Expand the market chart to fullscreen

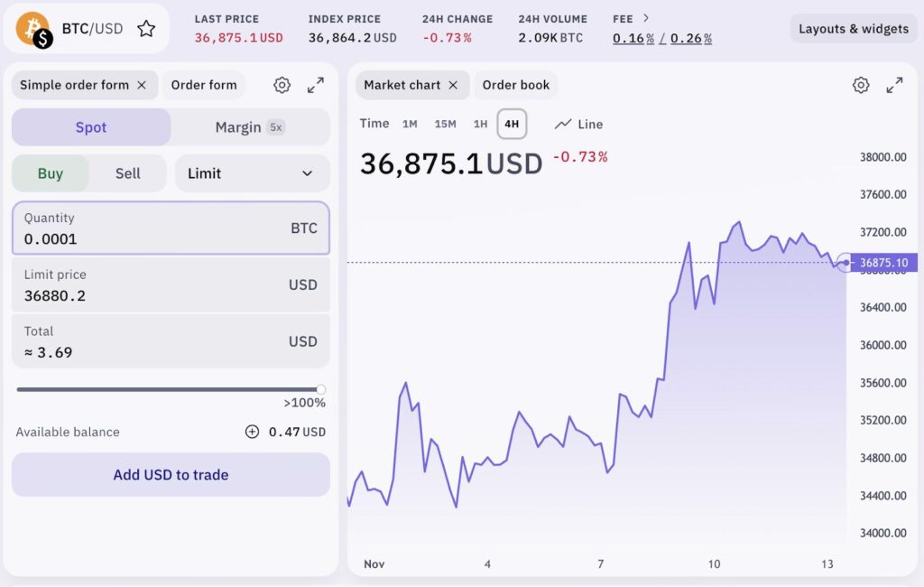tap(894, 85)
